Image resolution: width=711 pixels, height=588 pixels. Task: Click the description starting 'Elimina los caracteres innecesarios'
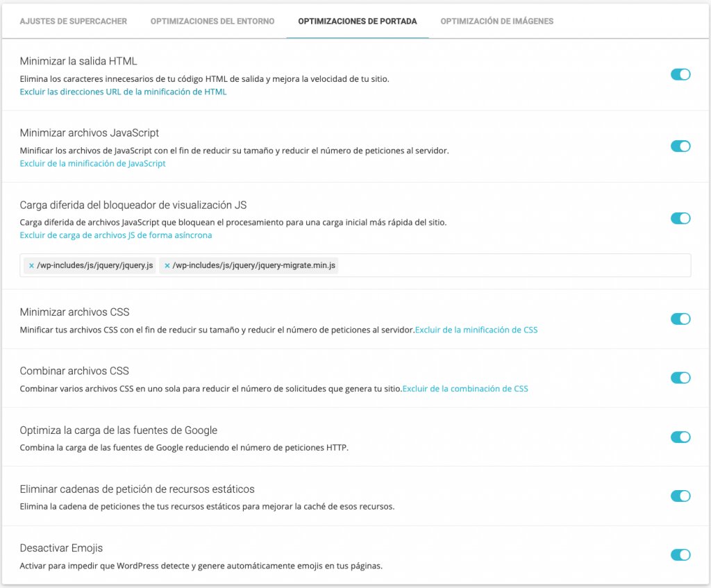205,79
